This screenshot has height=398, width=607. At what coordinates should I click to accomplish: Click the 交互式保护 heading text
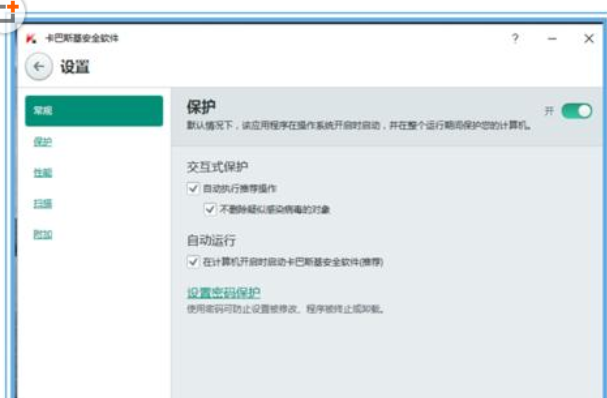[x=217, y=167]
